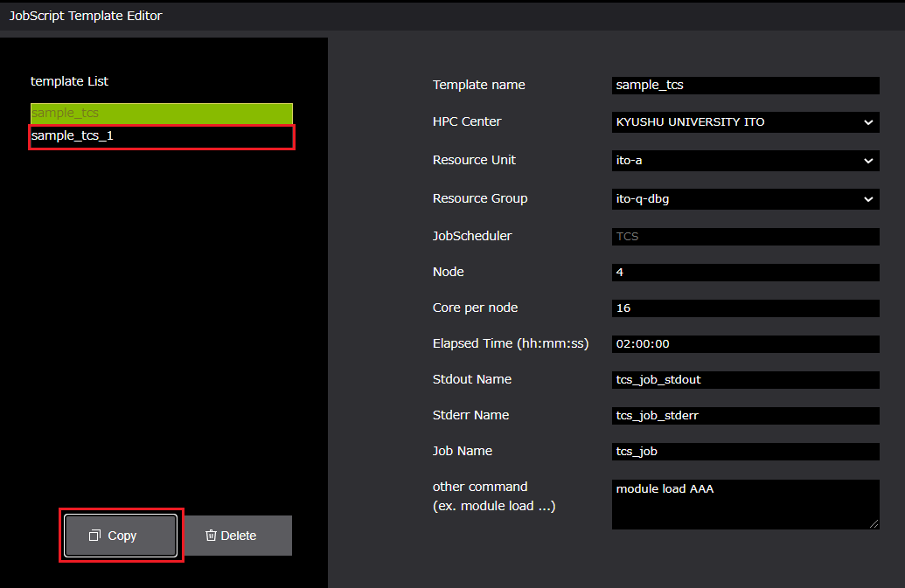Image resolution: width=905 pixels, height=588 pixels.
Task: Click the JobScheduler TCS field
Action: point(745,237)
